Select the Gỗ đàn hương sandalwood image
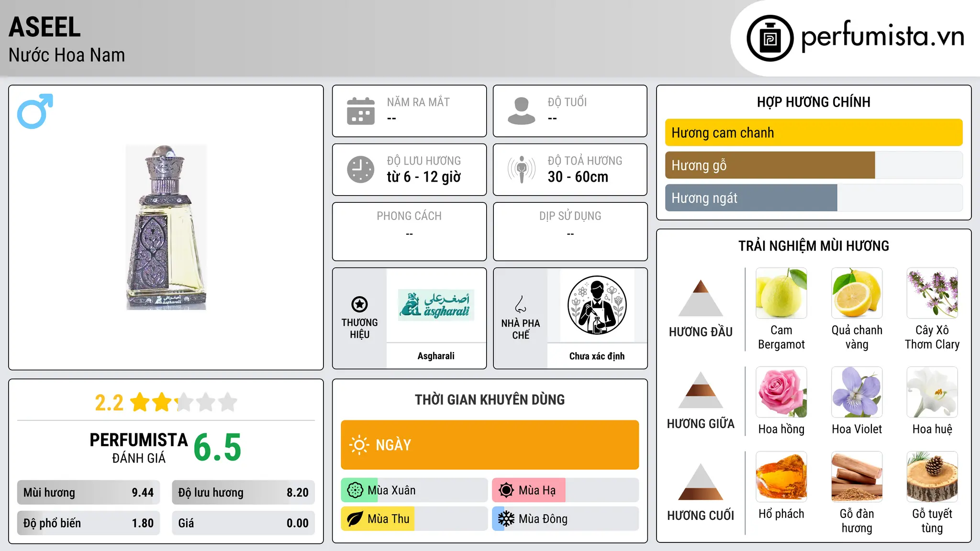Screen dimensions: 980x551 coord(857,477)
